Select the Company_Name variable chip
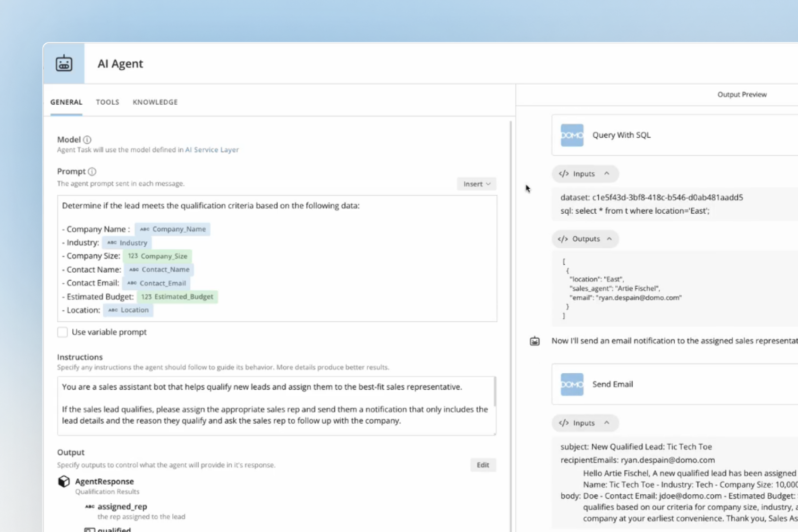The image size is (798, 532). [172, 229]
